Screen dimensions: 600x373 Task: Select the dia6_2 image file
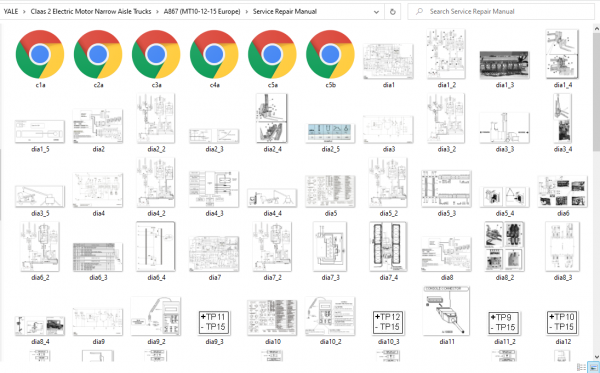[x=40, y=246]
